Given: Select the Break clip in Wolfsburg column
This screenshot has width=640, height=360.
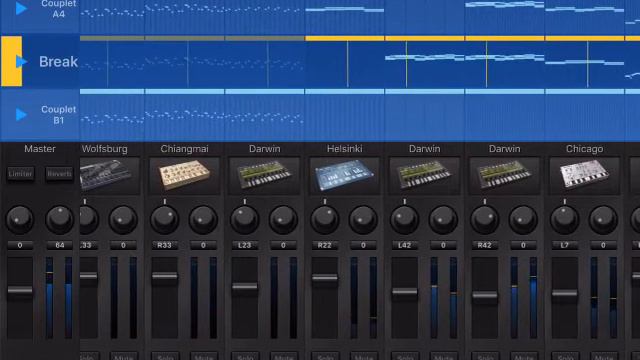Looking at the screenshot, I should (112, 62).
